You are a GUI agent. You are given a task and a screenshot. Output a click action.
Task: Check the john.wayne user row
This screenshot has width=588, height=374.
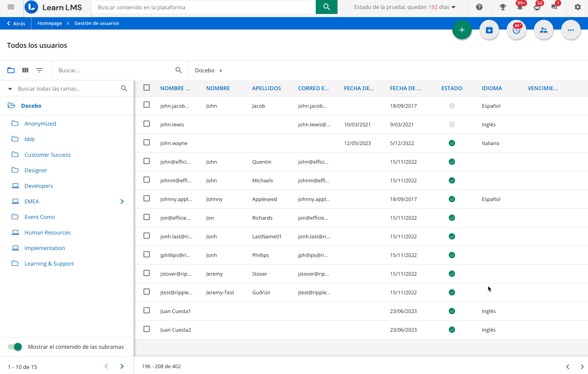tap(147, 142)
